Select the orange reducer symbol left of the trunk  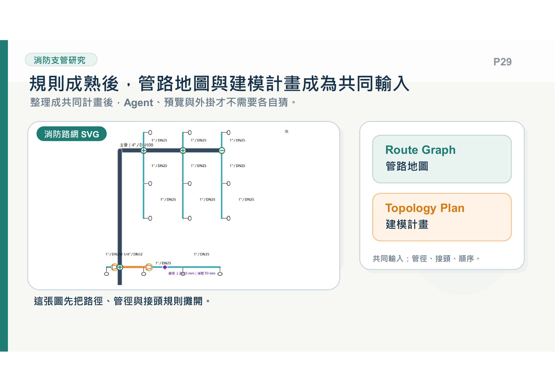tap(114, 267)
